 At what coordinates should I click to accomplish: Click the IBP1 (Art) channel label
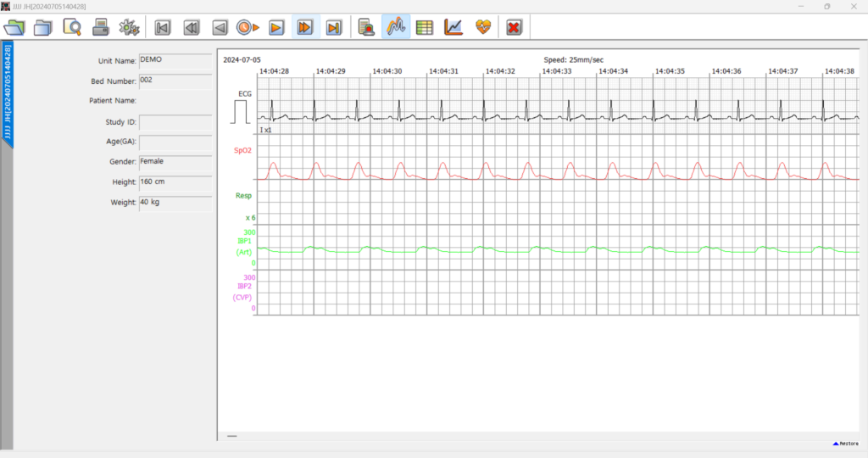tap(244, 247)
